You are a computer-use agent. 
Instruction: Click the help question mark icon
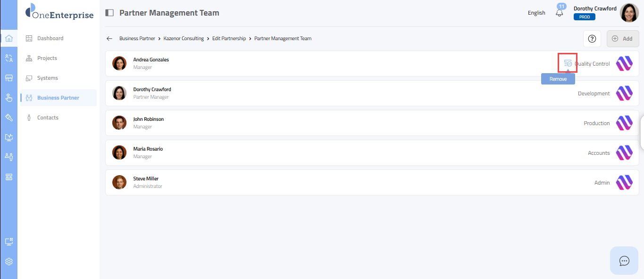click(x=592, y=39)
